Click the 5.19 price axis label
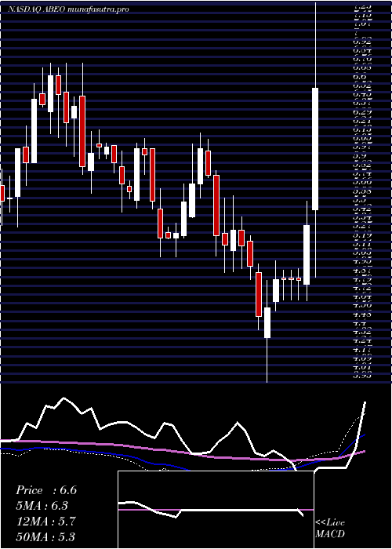This screenshot has height=549, width=392. click(x=362, y=235)
